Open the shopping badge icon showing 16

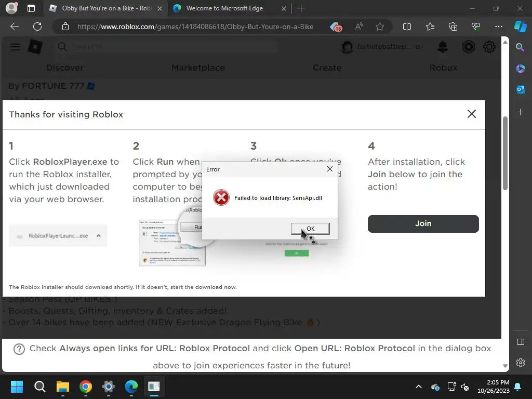click(336, 26)
